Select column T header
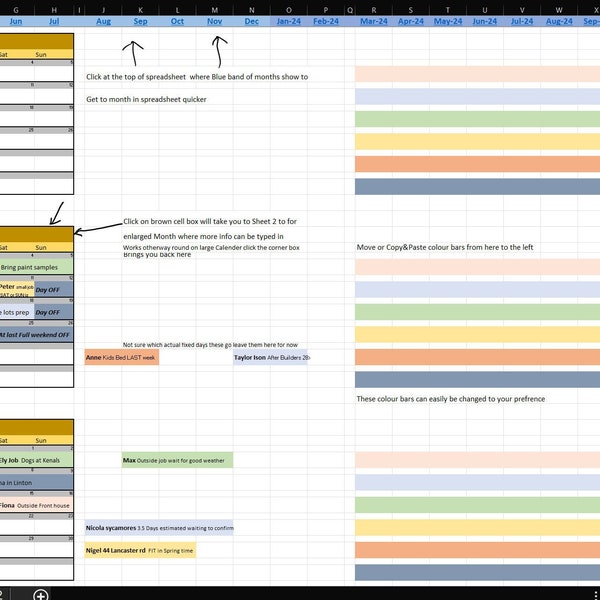The image size is (600, 600). [448, 10]
